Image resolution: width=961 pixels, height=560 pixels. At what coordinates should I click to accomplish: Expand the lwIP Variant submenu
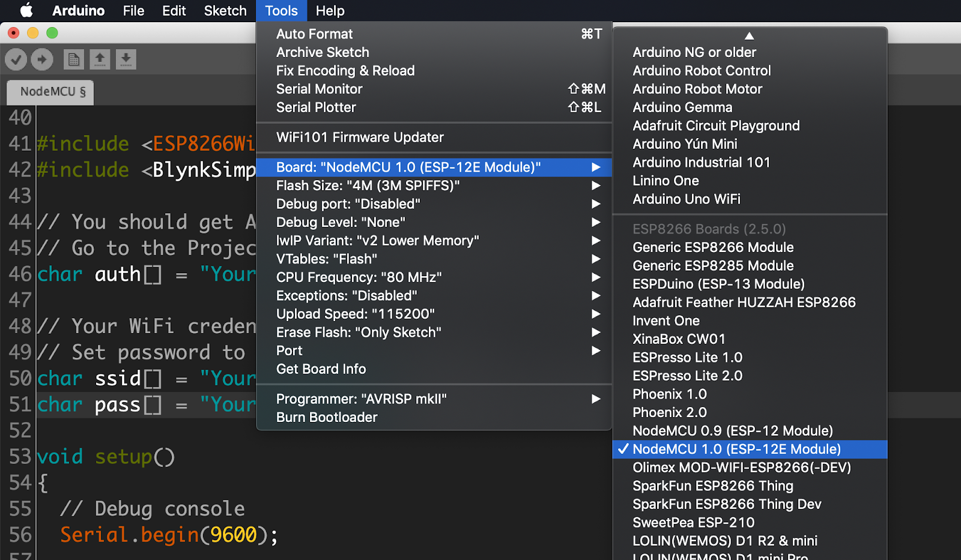pyautogui.click(x=434, y=241)
